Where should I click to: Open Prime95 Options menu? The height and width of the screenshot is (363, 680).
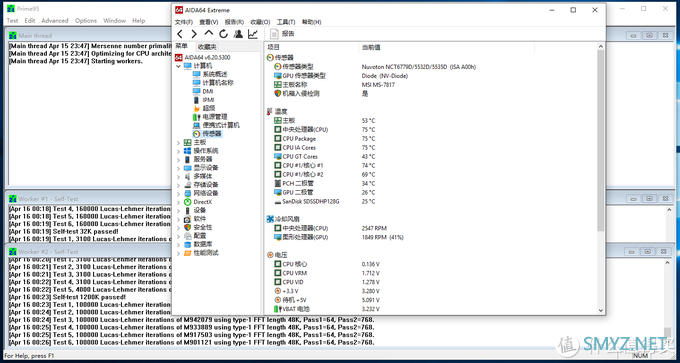click(86, 20)
